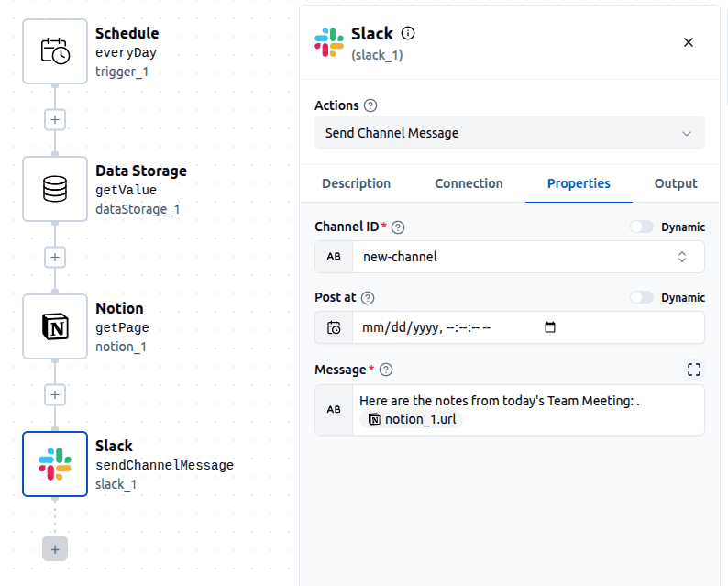Click the Post at date time input
The width and height of the screenshot is (728, 586).
pos(528,327)
